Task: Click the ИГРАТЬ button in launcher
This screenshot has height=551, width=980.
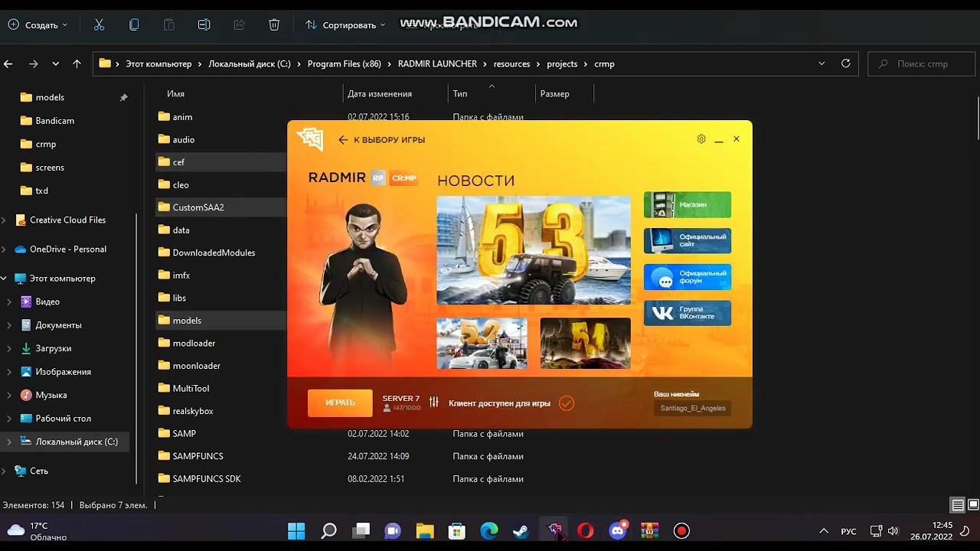Action: [340, 403]
